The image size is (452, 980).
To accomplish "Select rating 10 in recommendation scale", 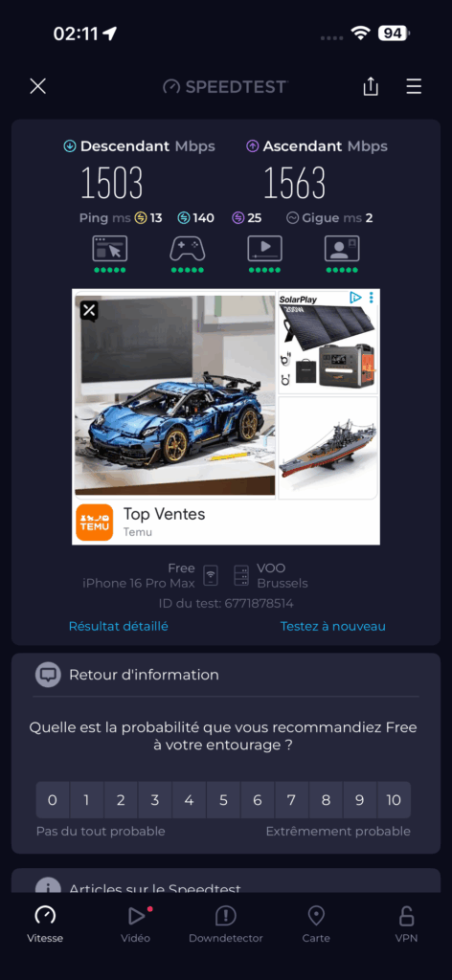I will click(x=394, y=800).
